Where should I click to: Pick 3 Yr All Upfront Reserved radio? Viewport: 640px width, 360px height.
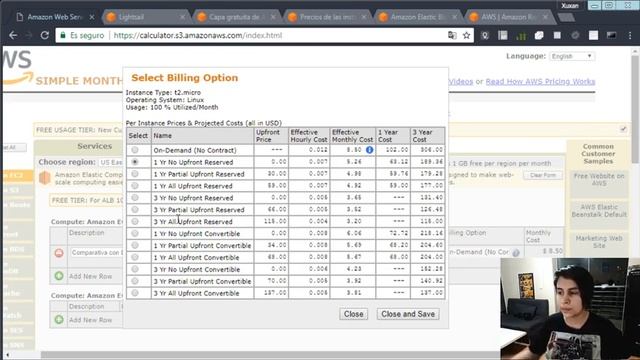coord(135,221)
